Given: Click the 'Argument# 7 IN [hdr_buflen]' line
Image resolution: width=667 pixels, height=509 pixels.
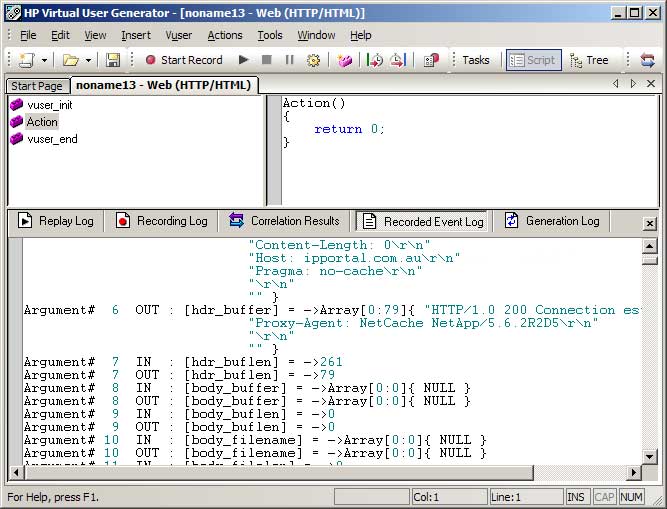Looking at the screenshot, I should (x=183, y=362).
